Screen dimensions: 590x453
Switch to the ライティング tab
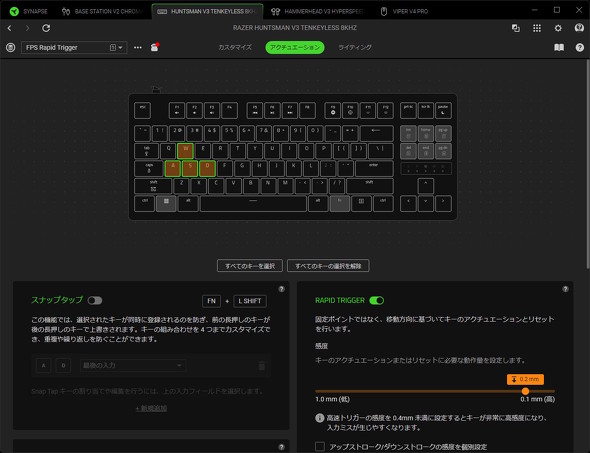tap(355, 47)
